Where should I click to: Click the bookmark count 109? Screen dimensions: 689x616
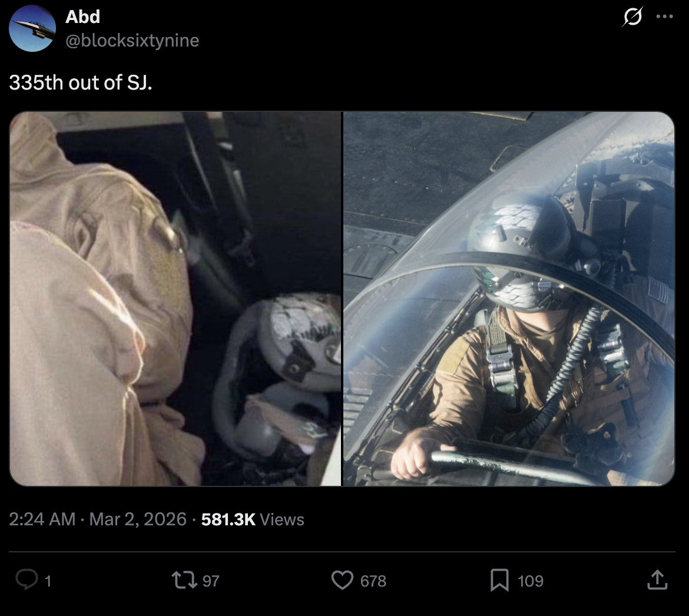[x=531, y=581]
